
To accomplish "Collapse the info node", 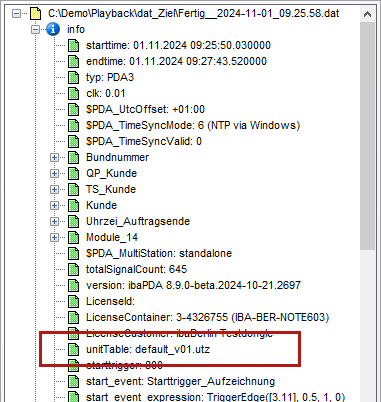I will [35, 29].
